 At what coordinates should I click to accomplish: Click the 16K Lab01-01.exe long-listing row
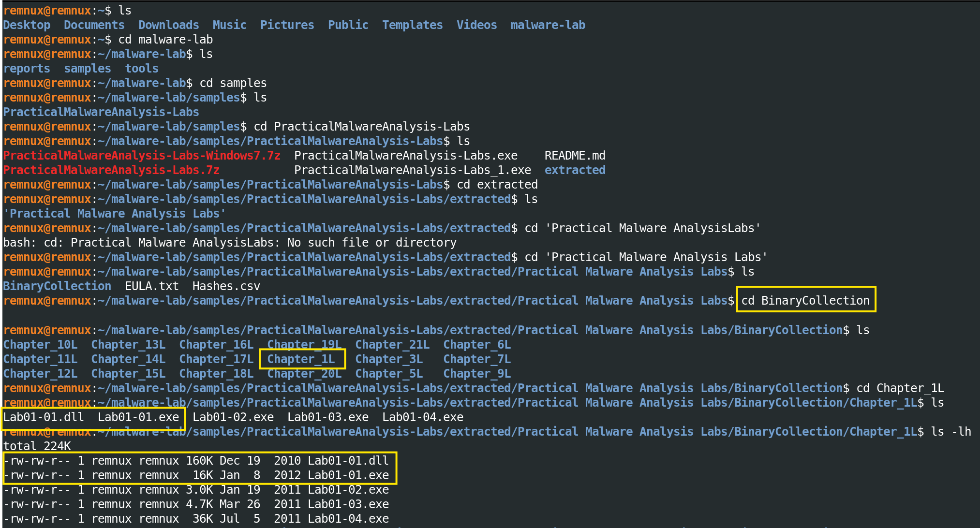[x=196, y=475]
